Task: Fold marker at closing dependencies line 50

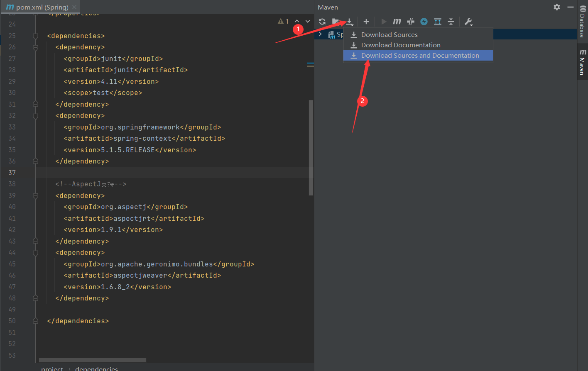Action: point(36,321)
